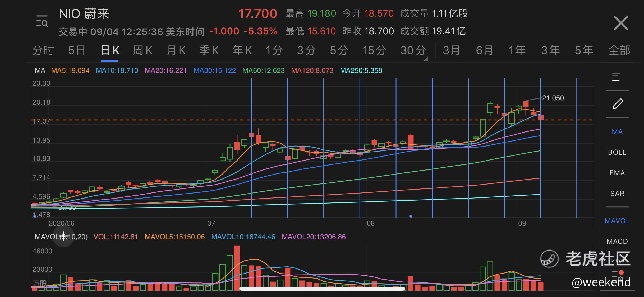Image resolution: width=644 pixels, height=297 pixels.
Task: Set the chart range to 1年
Action: pyautogui.click(x=517, y=50)
